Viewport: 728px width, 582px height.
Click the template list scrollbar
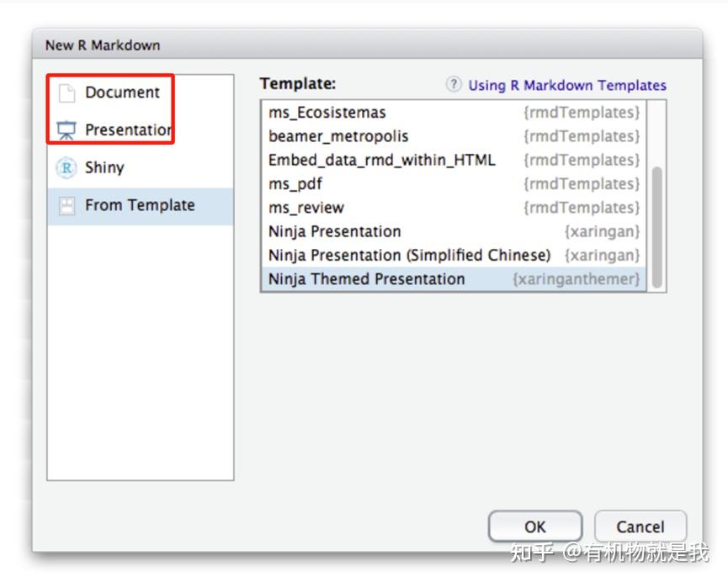point(656,227)
